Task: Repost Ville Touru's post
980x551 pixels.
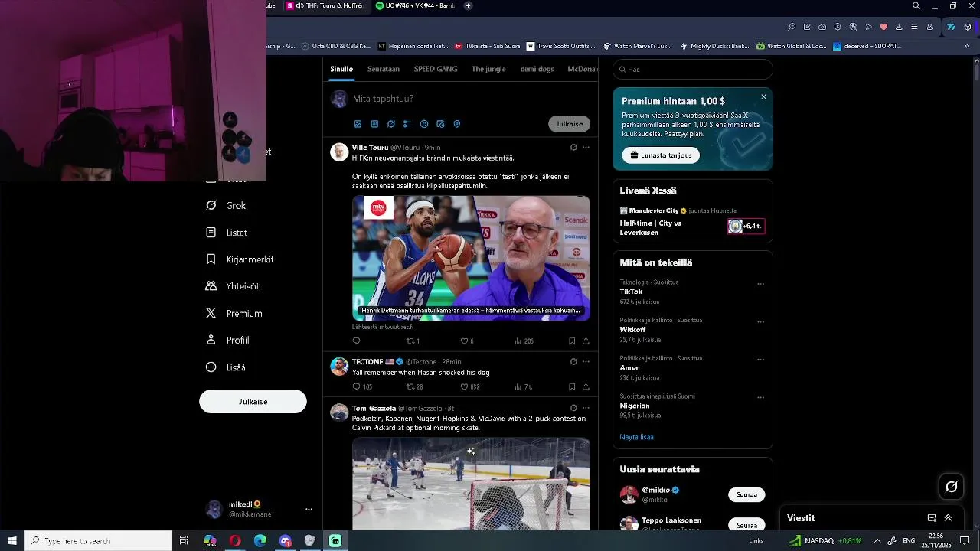Action: [410, 341]
